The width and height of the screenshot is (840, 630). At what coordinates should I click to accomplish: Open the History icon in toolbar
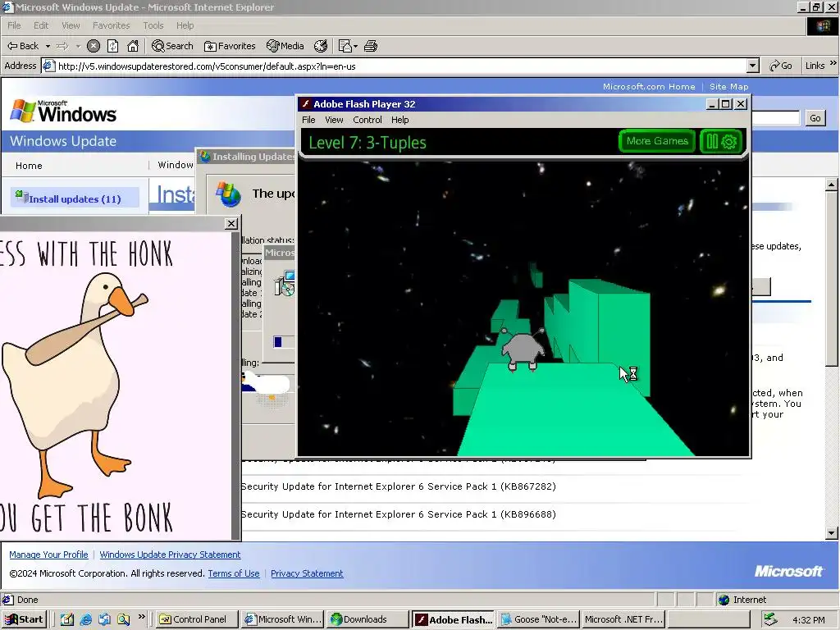point(321,46)
